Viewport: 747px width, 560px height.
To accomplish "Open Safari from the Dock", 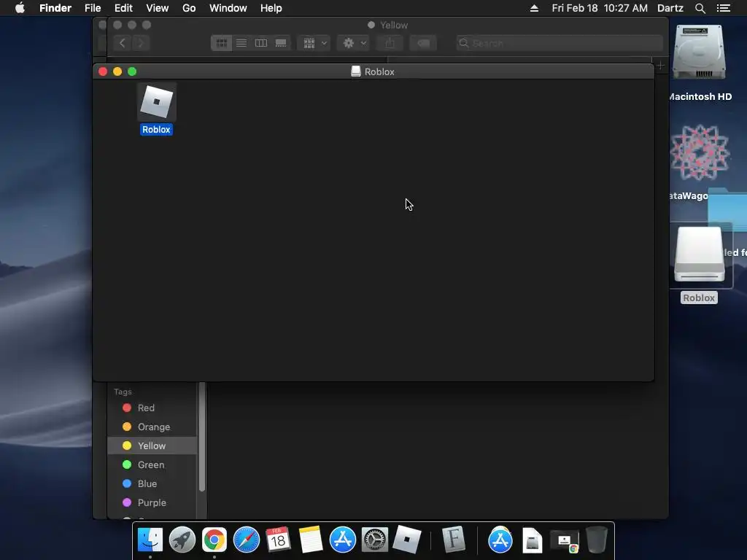I will (247, 540).
